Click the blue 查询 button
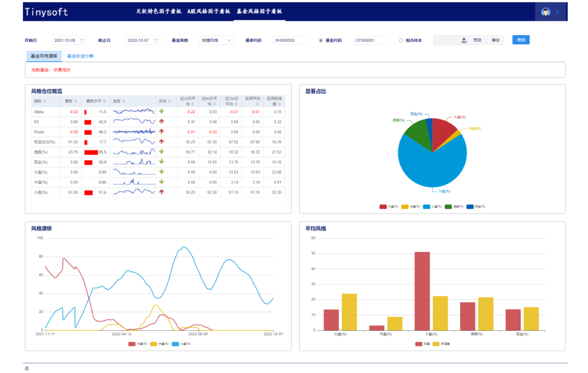588x373 pixels. point(520,40)
